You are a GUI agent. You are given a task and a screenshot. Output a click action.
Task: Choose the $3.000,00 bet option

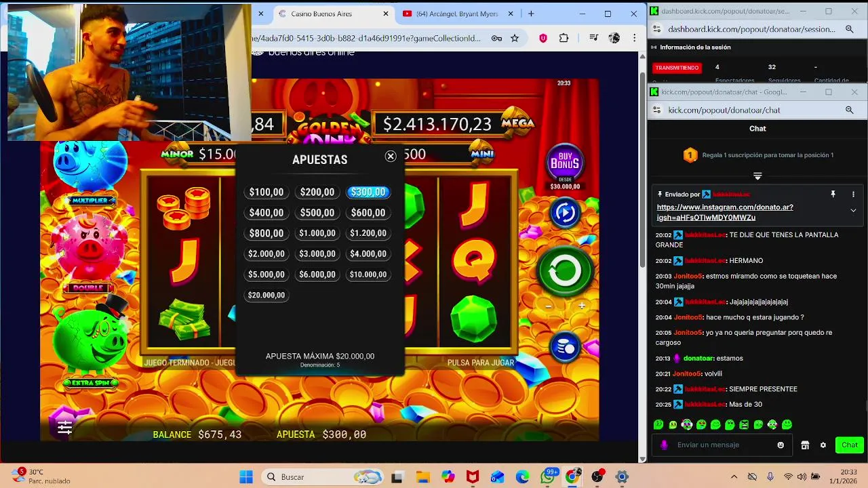317,254
